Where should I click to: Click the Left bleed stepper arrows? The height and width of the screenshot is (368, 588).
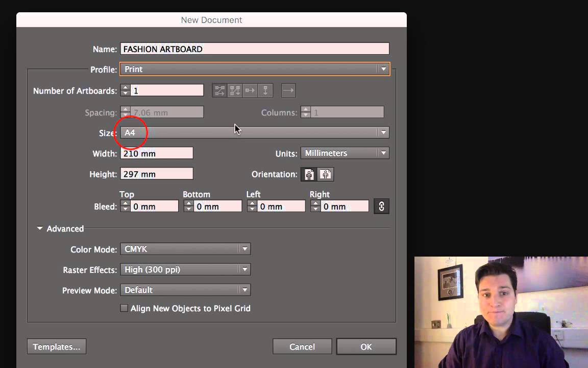(252, 206)
